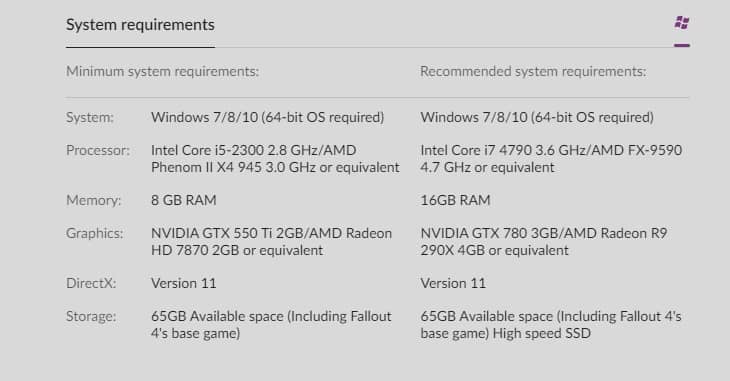Image resolution: width=730 pixels, height=381 pixels.
Task: Click the Minimum system requirements label
Action: pyautogui.click(x=162, y=71)
